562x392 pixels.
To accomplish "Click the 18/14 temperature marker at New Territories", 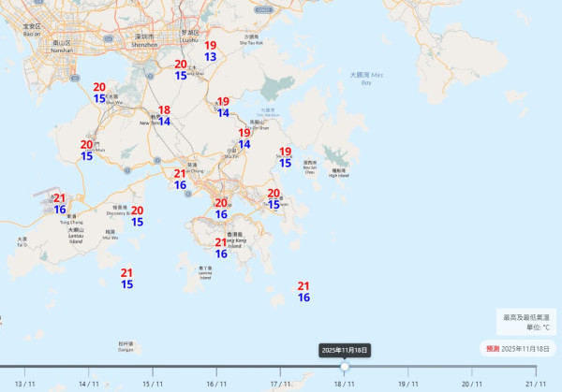I will pyautogui.click(x=164, y=116).
